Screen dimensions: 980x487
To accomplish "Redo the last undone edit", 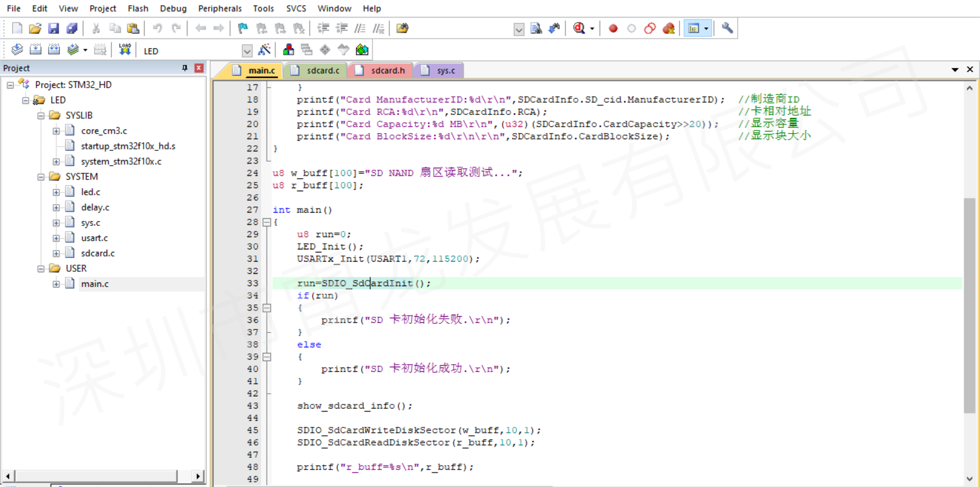I will pos(176,29).
